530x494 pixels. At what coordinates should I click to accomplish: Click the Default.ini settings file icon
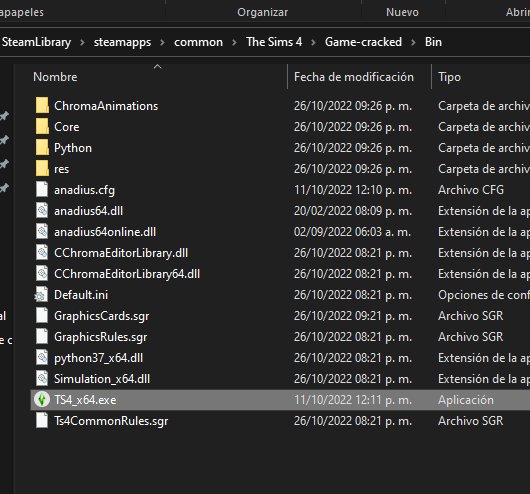pos(42,295)
